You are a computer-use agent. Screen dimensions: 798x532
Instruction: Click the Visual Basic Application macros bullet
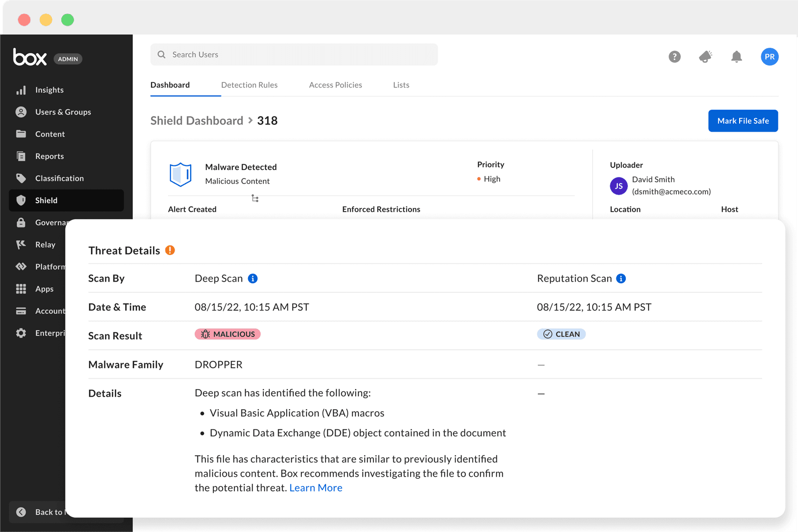pos(297,413)
